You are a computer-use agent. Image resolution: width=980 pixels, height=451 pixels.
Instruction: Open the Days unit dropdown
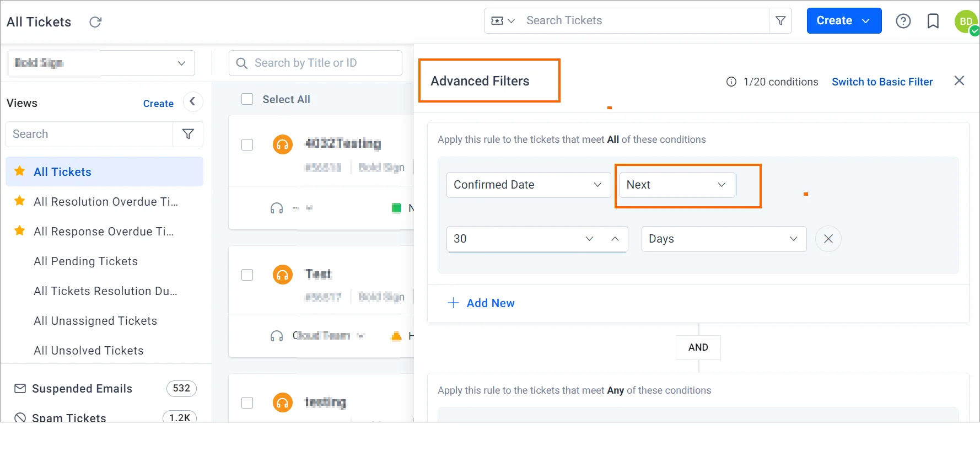tap(723, 239)
